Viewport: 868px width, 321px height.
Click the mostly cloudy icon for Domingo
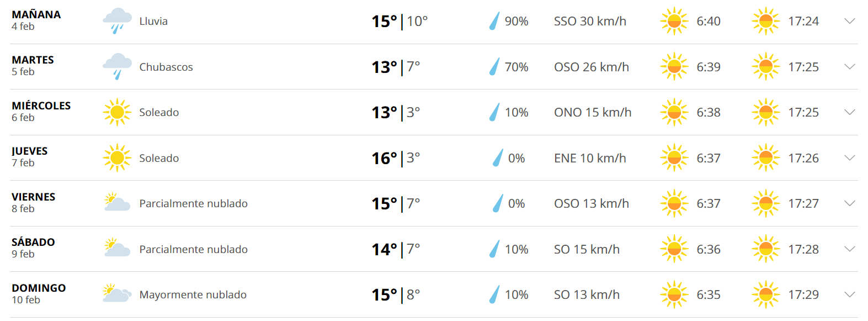pyautogui.click(x=117, y=294)
